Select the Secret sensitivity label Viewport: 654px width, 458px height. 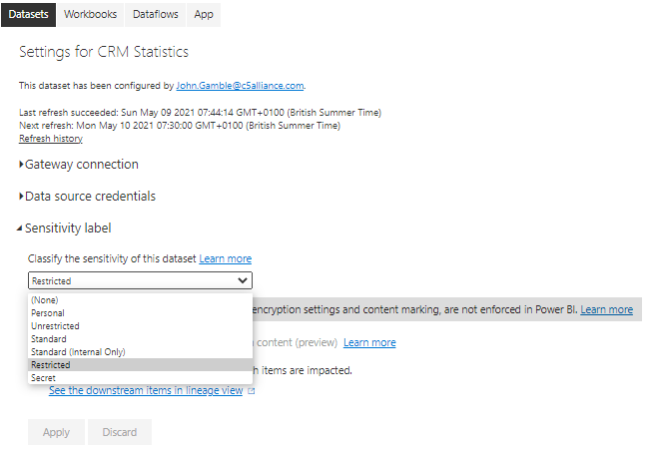coord(140,377)
